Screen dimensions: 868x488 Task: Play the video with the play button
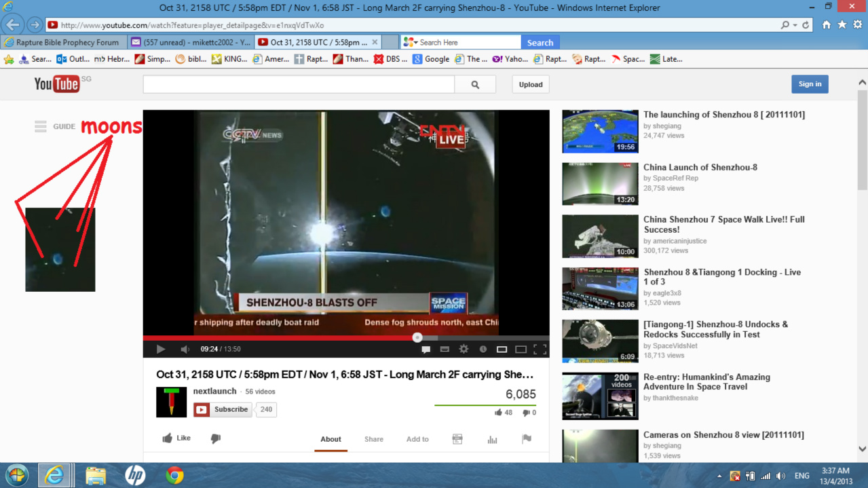(x=161, y=349)
